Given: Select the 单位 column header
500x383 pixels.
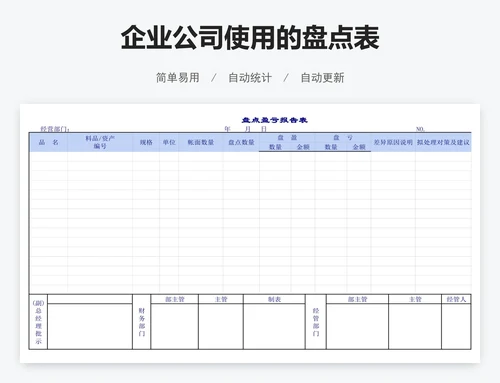Looking at the screenshot, I should point(169,142).
